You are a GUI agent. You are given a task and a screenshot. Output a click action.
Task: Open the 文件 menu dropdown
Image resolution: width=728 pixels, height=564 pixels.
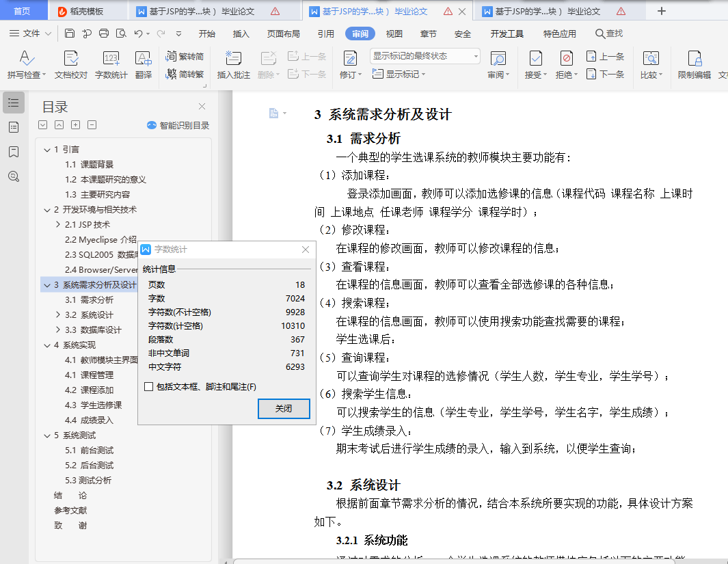coord(30,33)
